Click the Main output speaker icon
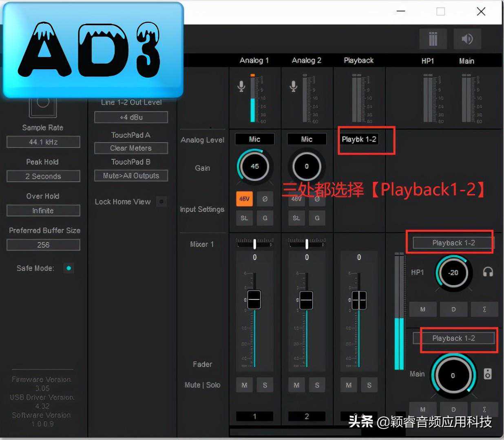This screenshot has width=504, height=440. pos(487,374)
